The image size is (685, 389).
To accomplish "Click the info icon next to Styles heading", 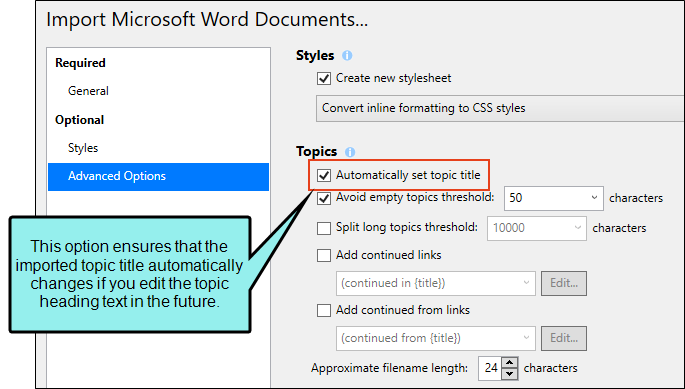I will pyautogui.click(x=347, y=56).
